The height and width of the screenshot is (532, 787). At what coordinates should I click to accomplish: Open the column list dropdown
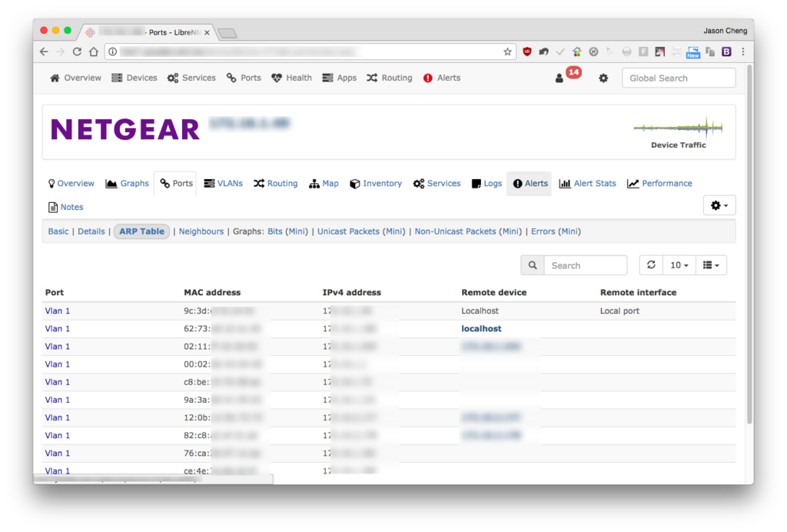tap(711, 265)
